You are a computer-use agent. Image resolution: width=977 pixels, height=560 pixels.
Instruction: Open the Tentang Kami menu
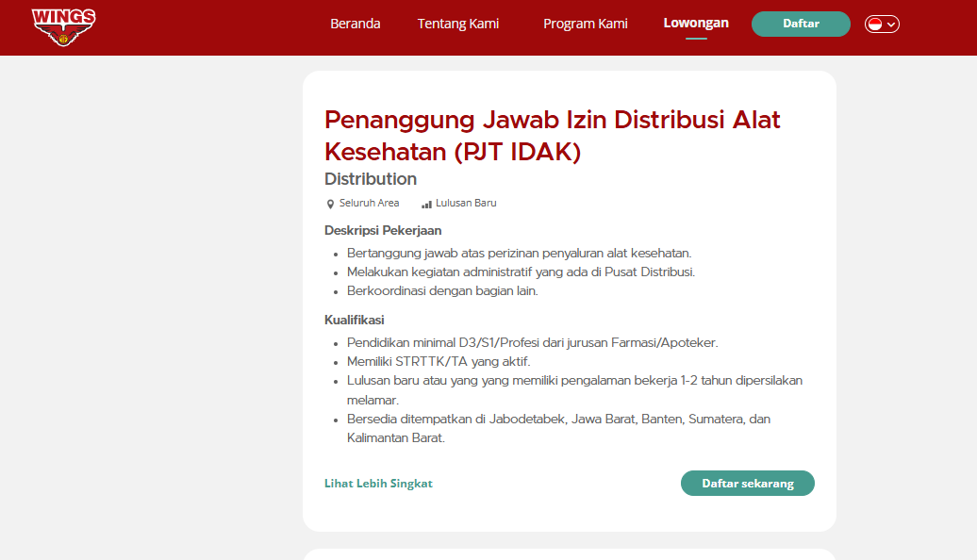(458, 24)
